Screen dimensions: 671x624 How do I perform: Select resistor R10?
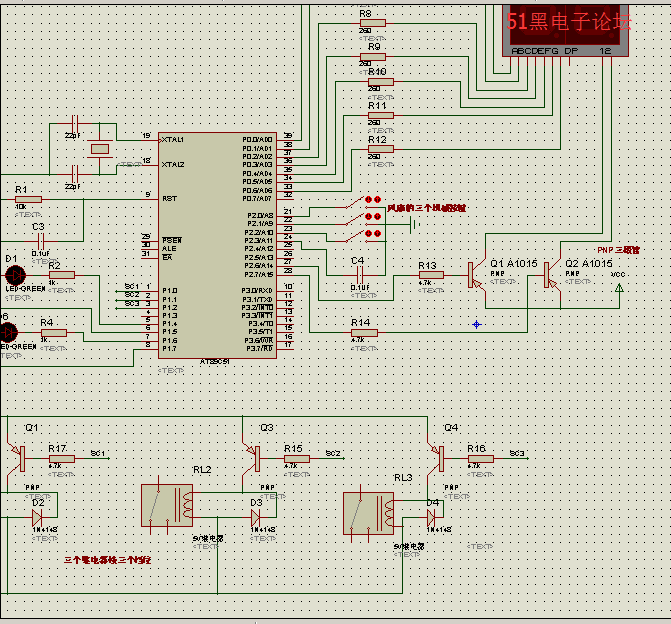pos(381,82)
